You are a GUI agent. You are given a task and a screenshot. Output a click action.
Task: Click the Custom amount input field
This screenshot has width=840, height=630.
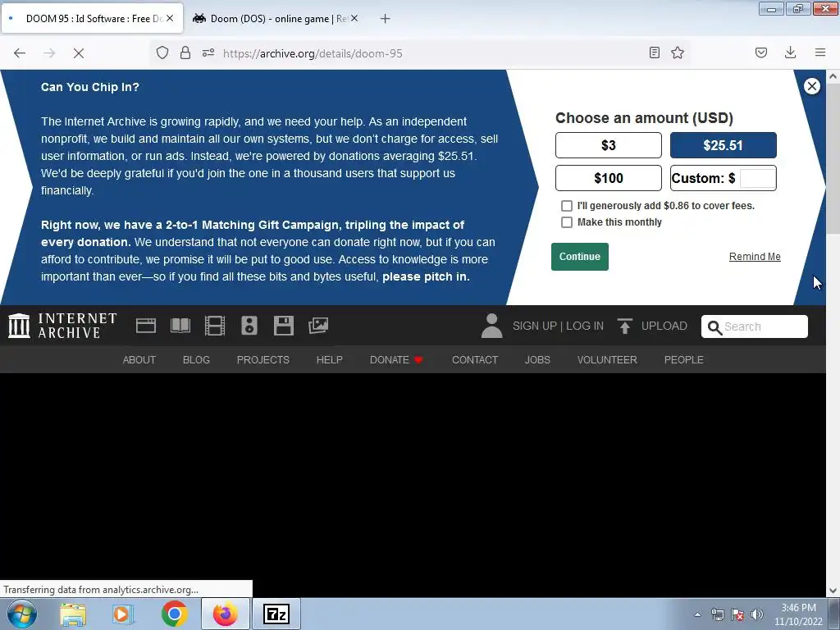coord(757,178)
